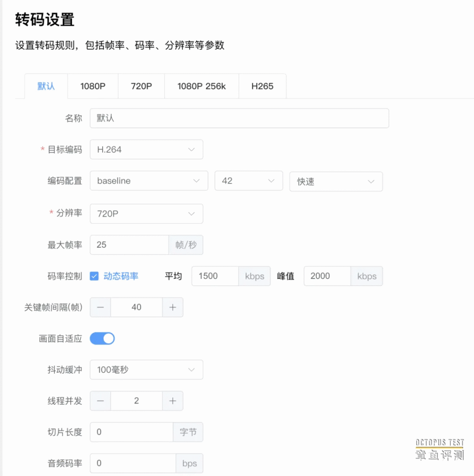Decrease 关键帧间隔 with minus button
The height and width of the screenshot is (476, 474).
point(100,307)
